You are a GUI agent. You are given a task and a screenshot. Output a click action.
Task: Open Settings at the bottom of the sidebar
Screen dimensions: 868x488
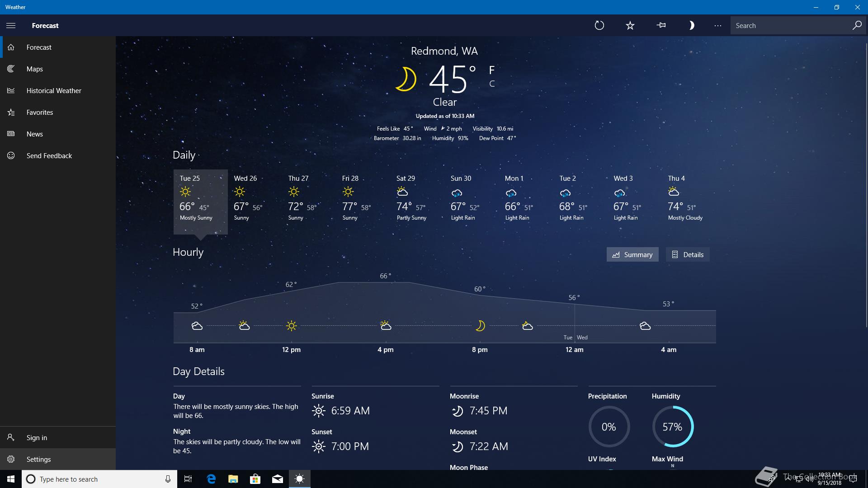click(38, 459)
